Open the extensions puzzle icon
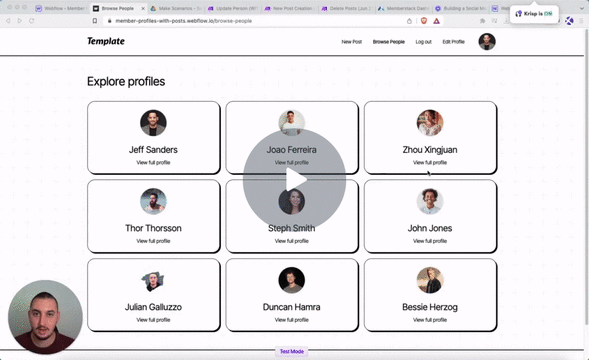This screenshot has height=360, width=589. coord(482,21)
